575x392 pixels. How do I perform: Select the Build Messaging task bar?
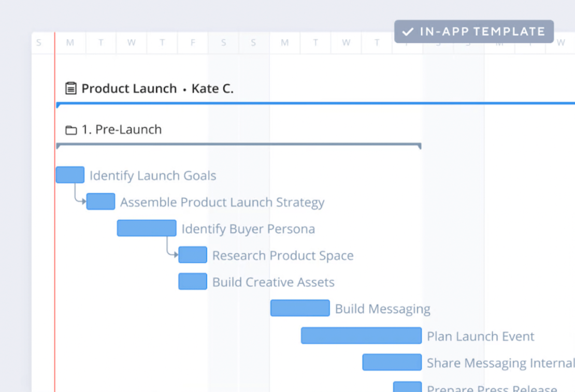300,308
